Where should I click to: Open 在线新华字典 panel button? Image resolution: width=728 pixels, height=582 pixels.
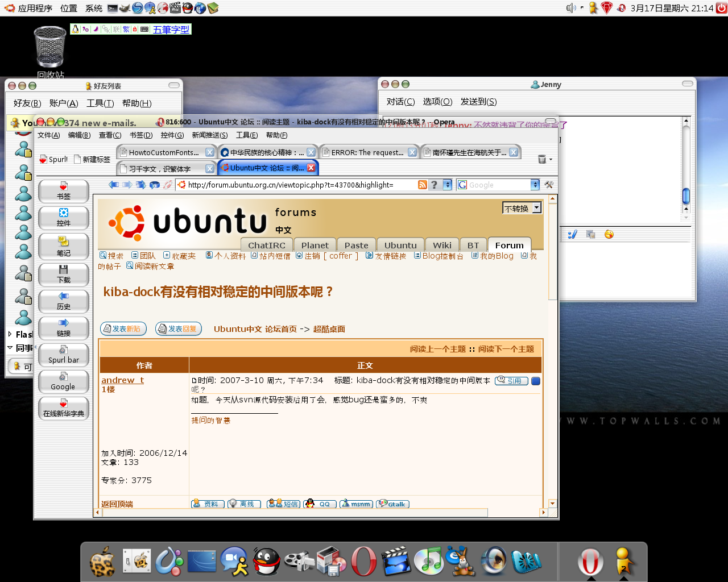[64, 408]
